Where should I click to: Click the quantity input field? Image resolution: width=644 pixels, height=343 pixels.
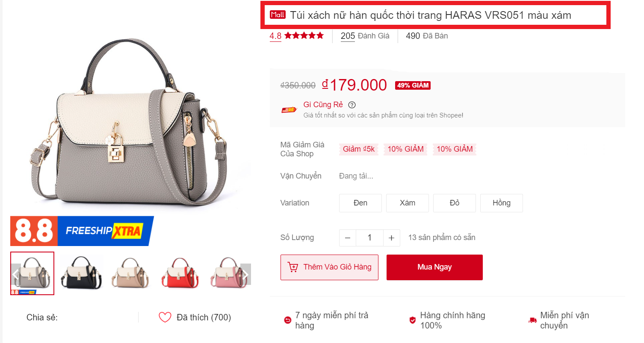click(x=369, y=238)
